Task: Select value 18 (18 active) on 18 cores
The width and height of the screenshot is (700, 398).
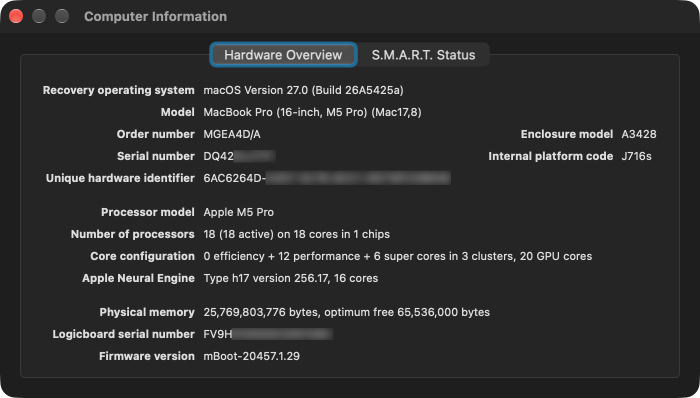Action: [296, 234]
